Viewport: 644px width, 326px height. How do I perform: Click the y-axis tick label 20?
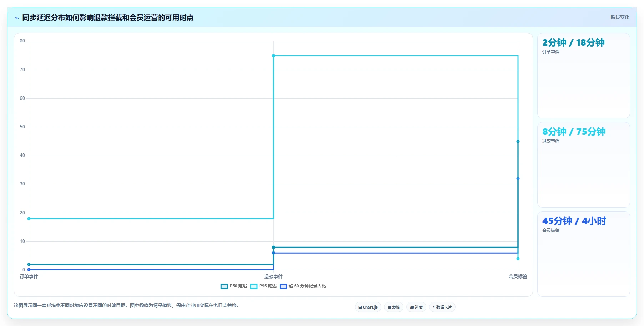22,213
